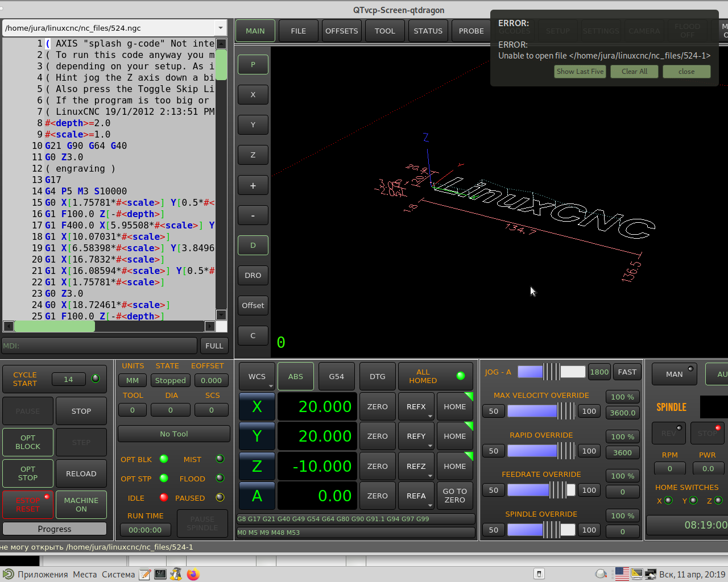Zoom out preview with minus button
The image size is (728, 582).
click(253, 215)
